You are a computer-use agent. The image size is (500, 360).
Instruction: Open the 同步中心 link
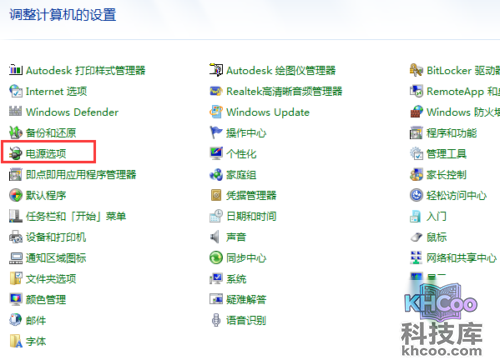(246, 258)
